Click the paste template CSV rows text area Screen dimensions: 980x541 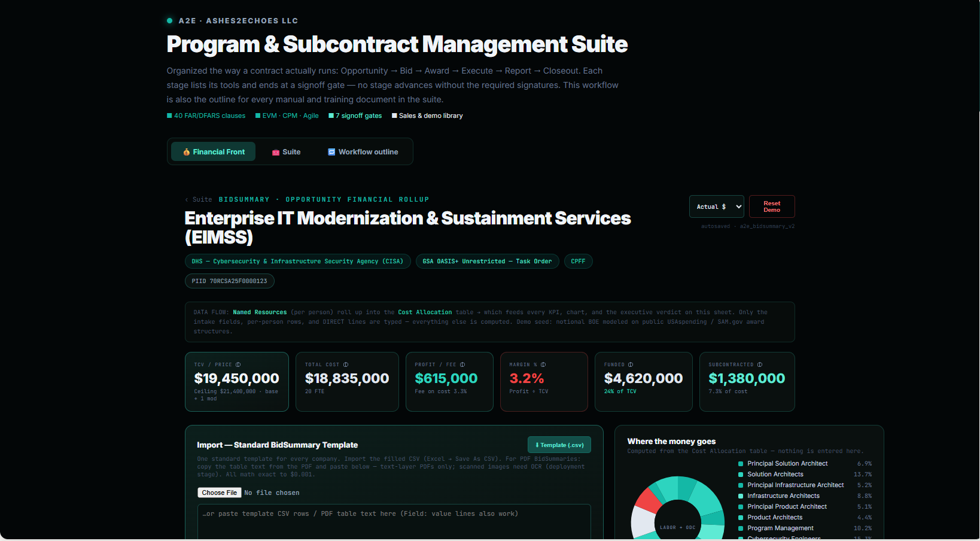click(x=394, y=522)
